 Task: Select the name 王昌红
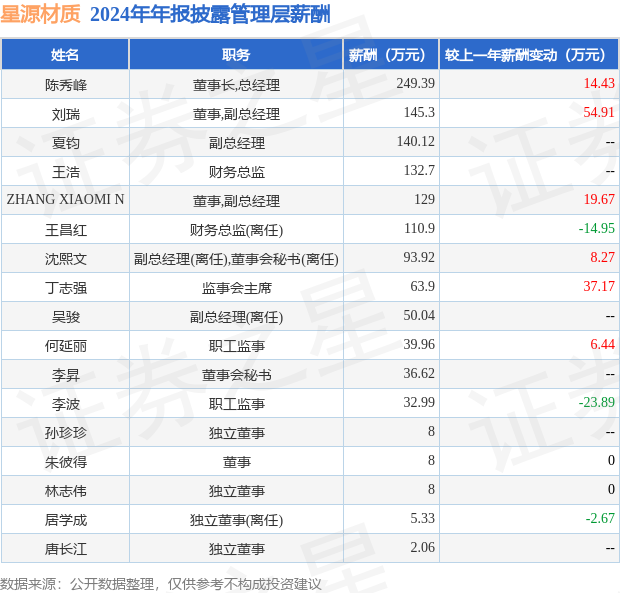(x=66, y=230)
